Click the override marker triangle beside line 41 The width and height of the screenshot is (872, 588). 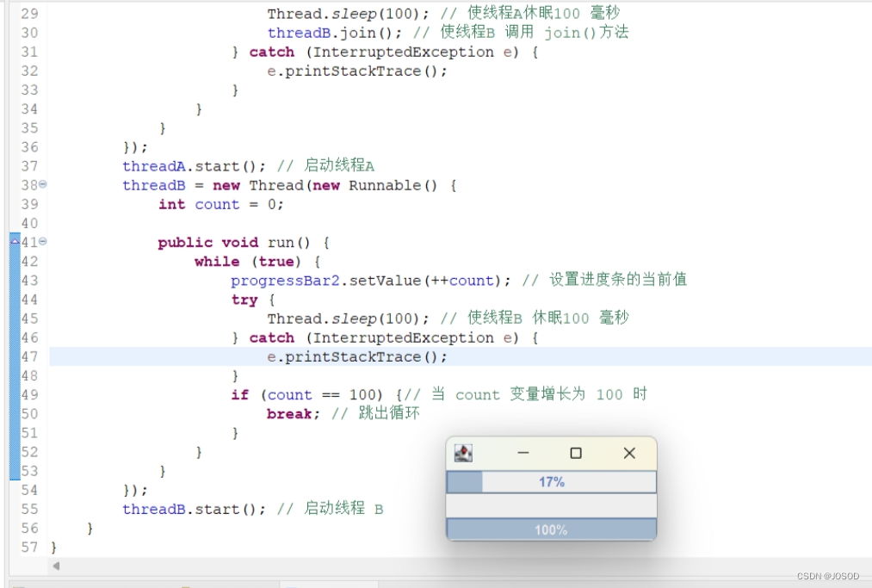pyautogui.click(x=15, y=241)
